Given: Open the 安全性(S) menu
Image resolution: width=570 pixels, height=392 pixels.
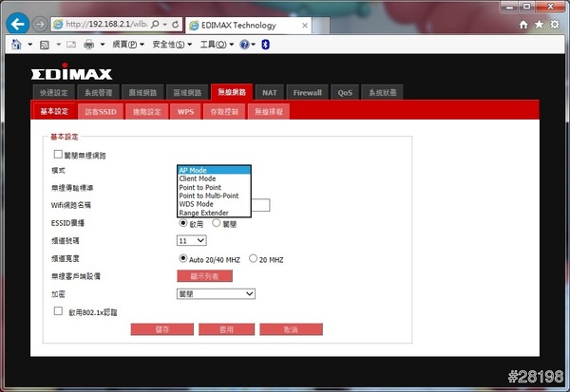Looking at the screenshot, I should pos(172,45).
